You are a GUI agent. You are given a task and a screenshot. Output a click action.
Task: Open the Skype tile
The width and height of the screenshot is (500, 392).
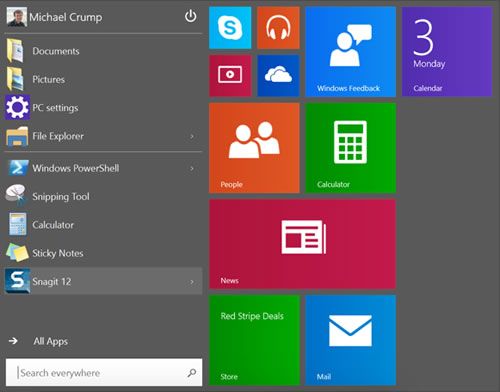pos(230,28)
